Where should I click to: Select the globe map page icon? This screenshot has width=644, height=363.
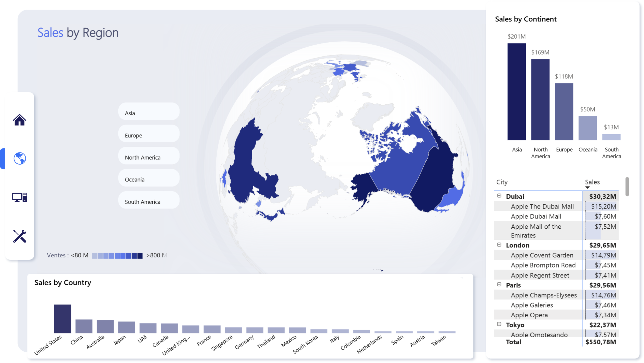[x=20, y=159]
